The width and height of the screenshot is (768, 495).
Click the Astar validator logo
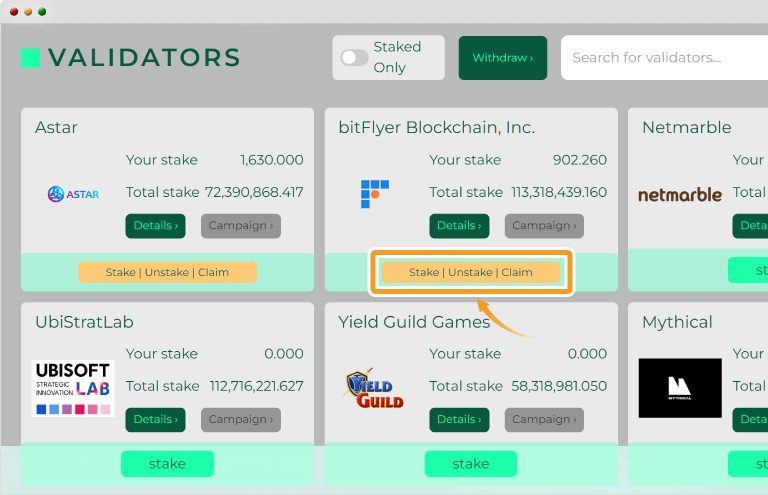[x=73, y=194]
